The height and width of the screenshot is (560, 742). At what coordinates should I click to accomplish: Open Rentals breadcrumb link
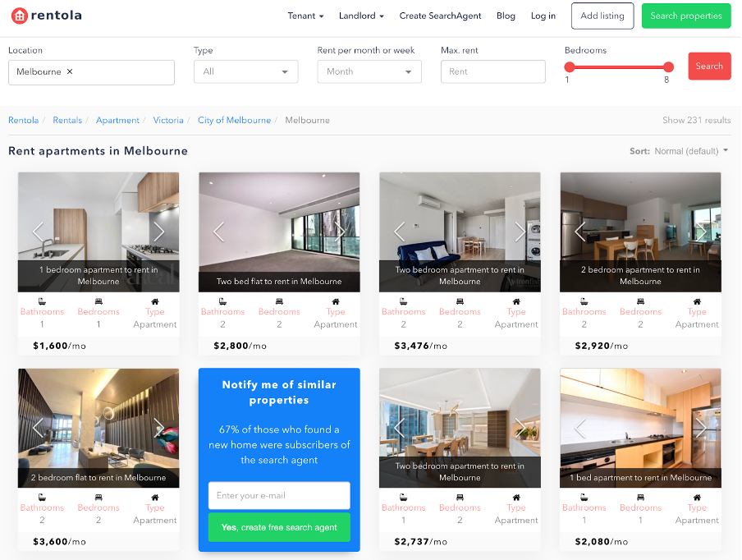[x=67, y=120]
